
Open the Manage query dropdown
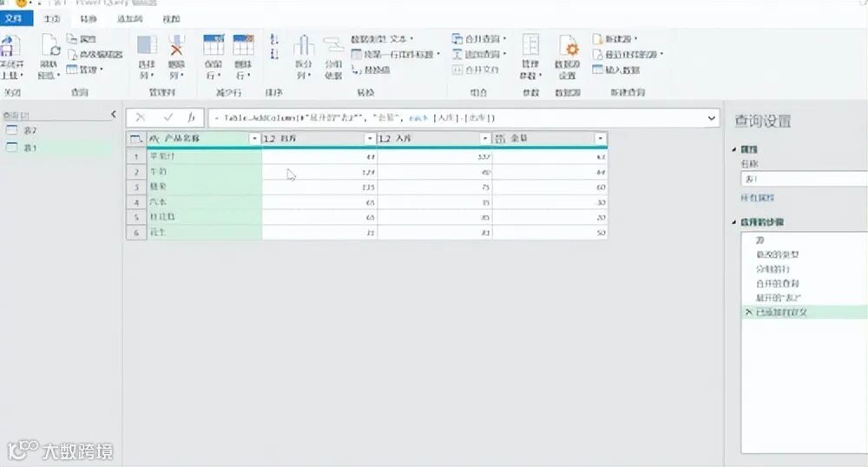pyautogui.click(x=85, y=69)
